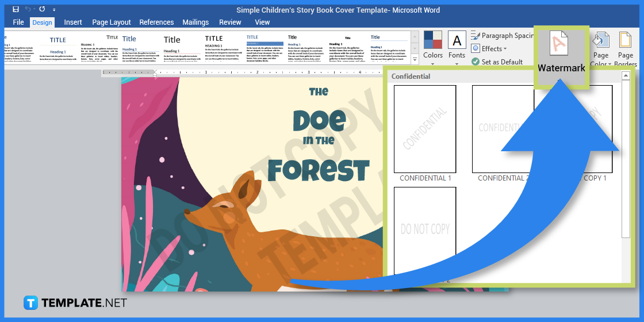Click the Watermark button

tap(561, 57)
